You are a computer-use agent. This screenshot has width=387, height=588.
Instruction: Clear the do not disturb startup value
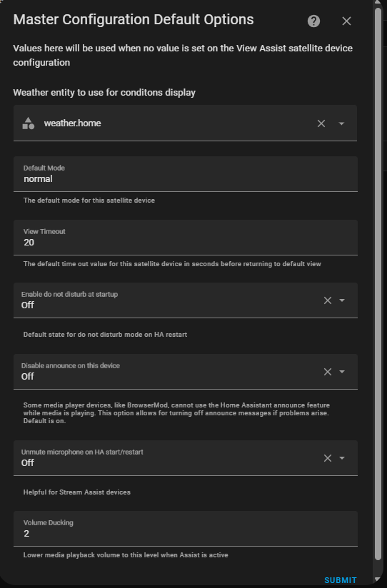(328, 300)
